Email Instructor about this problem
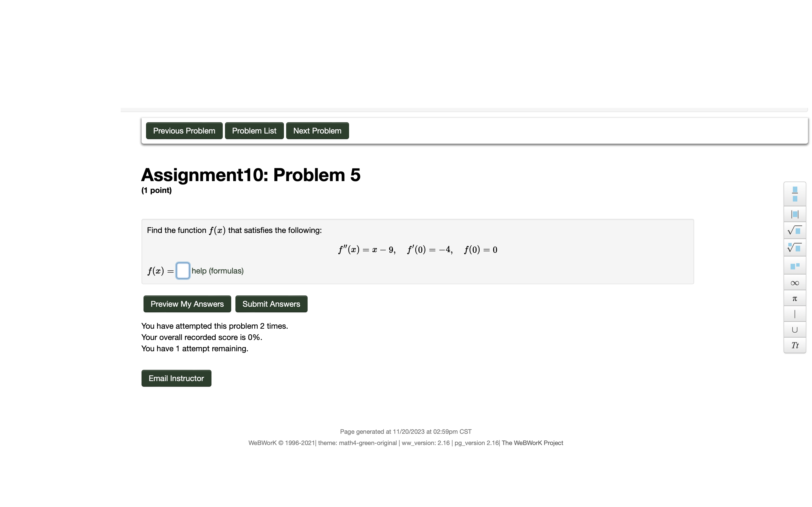The image size is (812, 507). point(176,378)
